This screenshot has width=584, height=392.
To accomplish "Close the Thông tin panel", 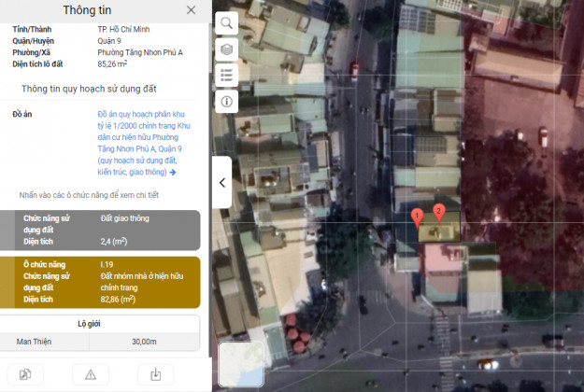I will pos(191,10).
